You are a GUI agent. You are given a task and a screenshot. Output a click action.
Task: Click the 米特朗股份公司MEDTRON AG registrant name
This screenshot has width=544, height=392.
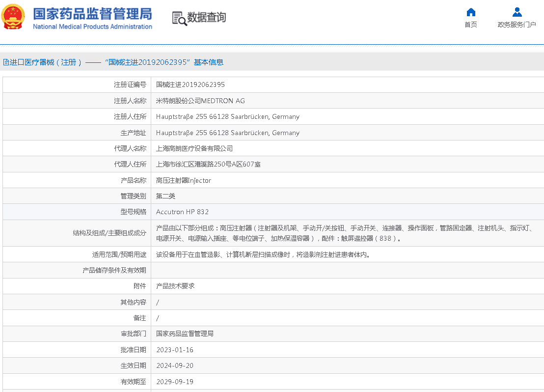200,101
